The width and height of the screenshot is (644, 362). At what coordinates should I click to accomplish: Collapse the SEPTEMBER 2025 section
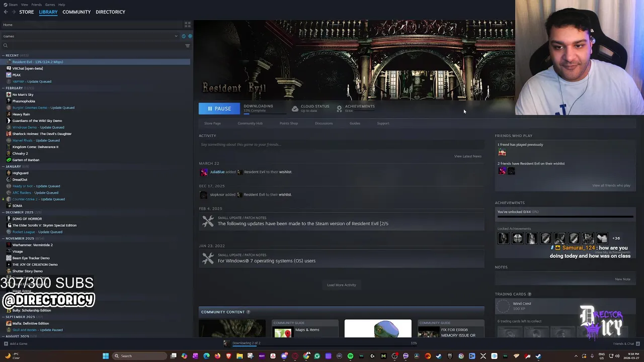pyautogui.click(x=3, y=317)
